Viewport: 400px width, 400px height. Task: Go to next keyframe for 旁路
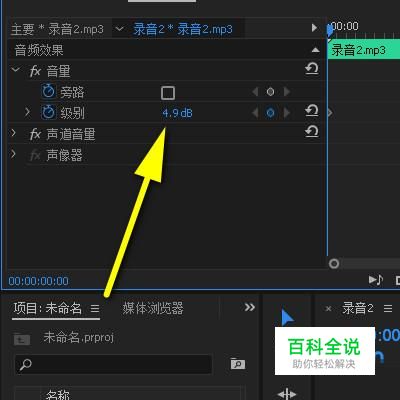(x=287, y=92)
